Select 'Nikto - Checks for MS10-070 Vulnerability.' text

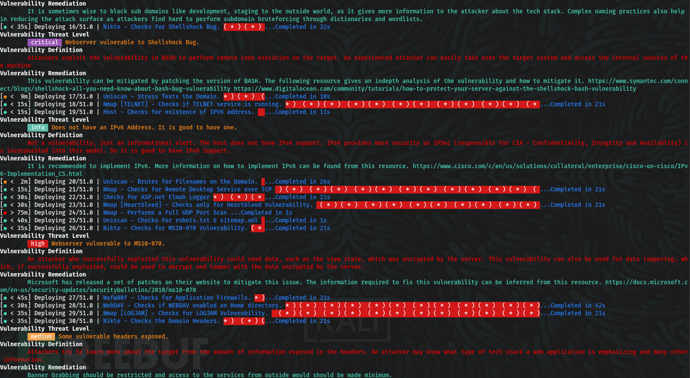click(x=175, y=228)
